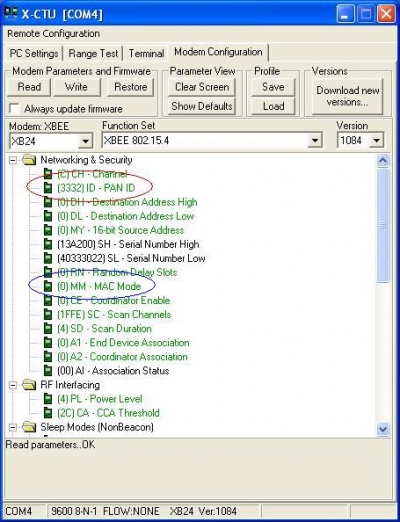Open the Function Set dropdown
400x522 pixels.
tap(315, 141)
